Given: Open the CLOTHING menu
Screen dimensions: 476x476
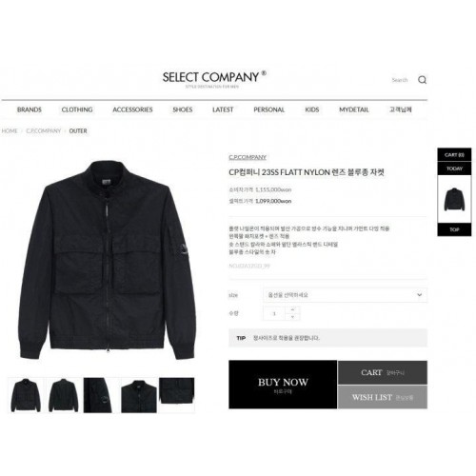Looking at the screenshot, I should coord(77,109).
